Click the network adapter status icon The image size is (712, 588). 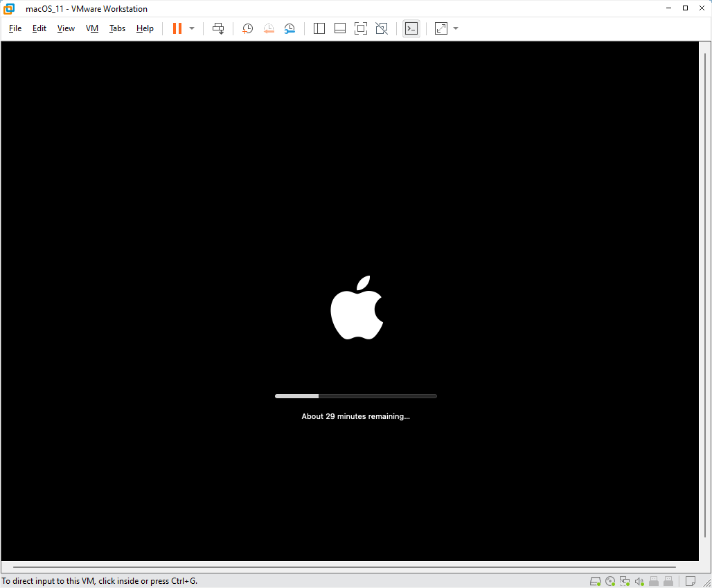(625, 581)
